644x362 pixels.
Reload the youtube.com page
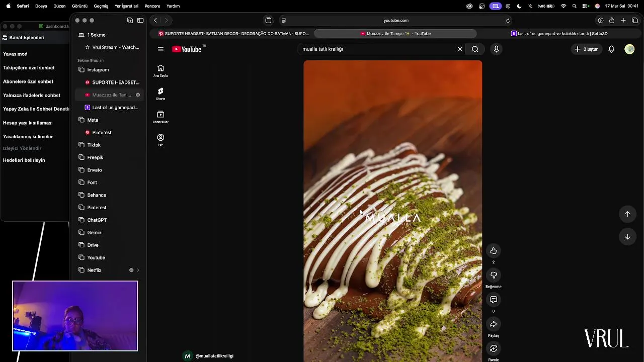point(508,21)
